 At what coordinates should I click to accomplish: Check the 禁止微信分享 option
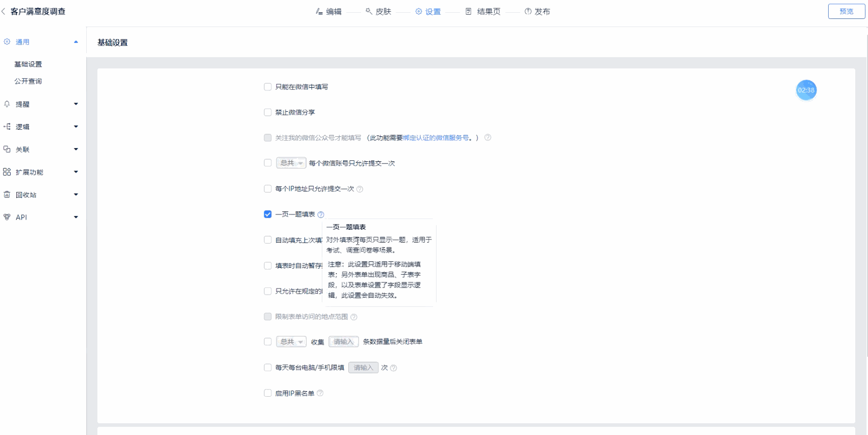tap(268, 112)
